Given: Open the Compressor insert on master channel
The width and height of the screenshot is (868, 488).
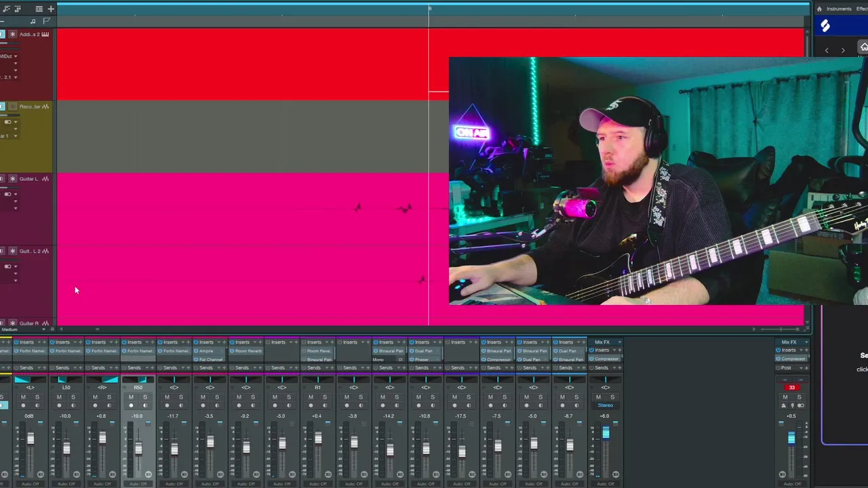Looking at the screenshot, I should coord(791,359).
